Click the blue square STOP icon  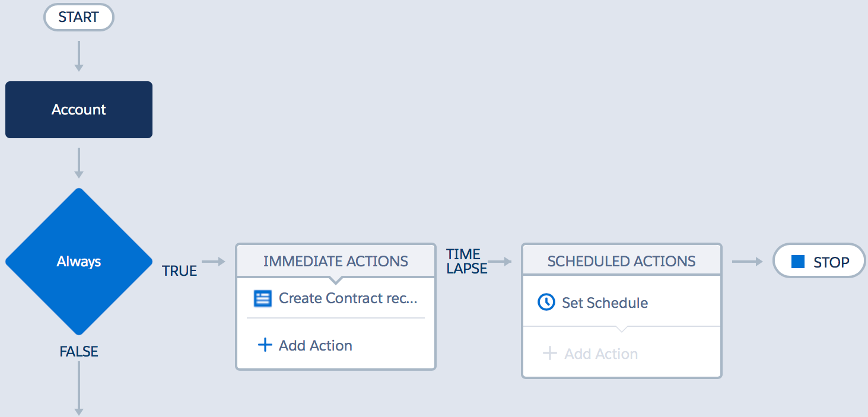tap(798, 262)
